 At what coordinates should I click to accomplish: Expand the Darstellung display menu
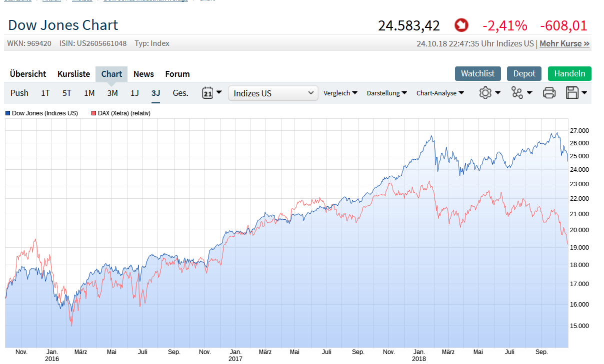pos(387,93)
